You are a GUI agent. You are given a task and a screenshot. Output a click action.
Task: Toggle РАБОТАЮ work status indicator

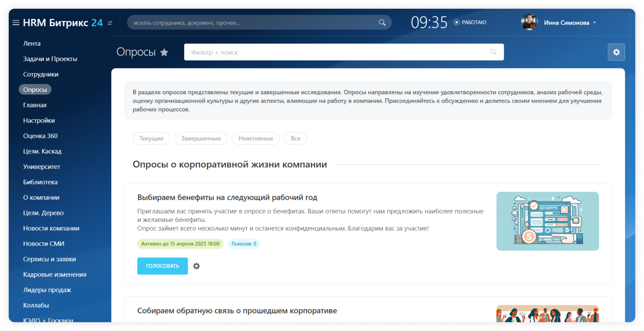(470, 22)
